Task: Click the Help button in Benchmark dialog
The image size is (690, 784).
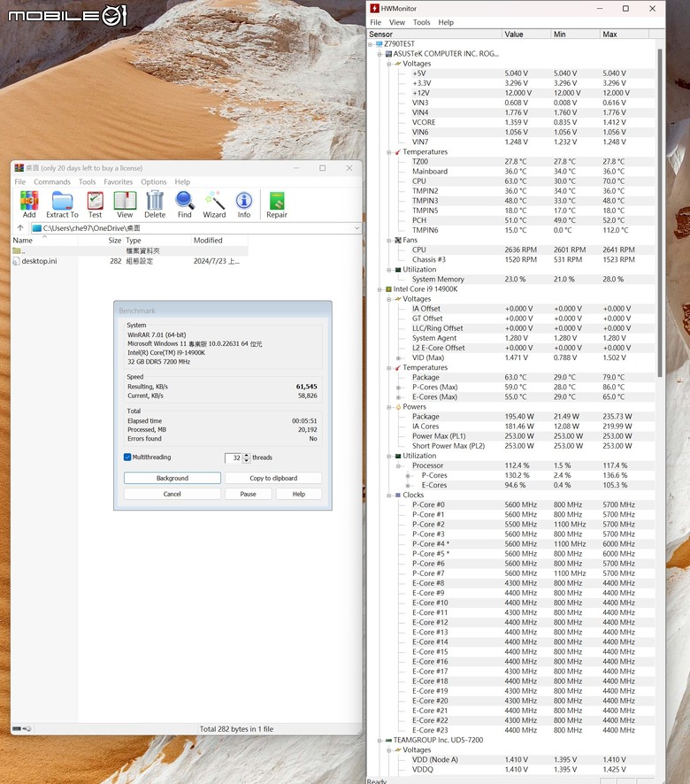Action: (298, 494)
